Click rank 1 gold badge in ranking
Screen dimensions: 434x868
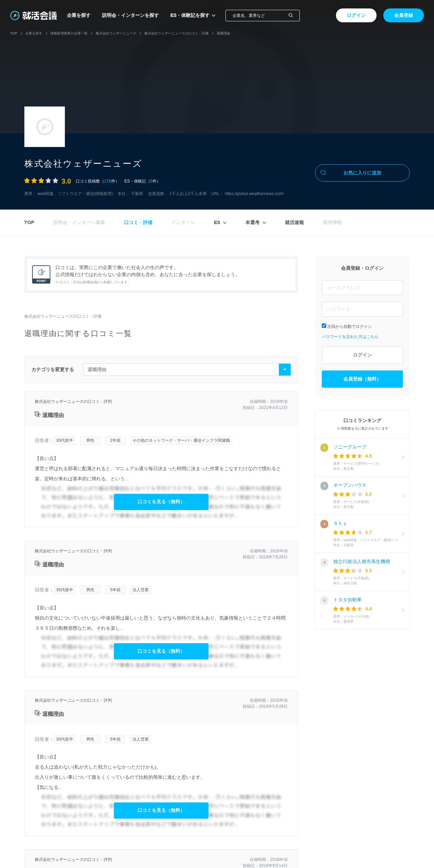[x=324, y=448]
